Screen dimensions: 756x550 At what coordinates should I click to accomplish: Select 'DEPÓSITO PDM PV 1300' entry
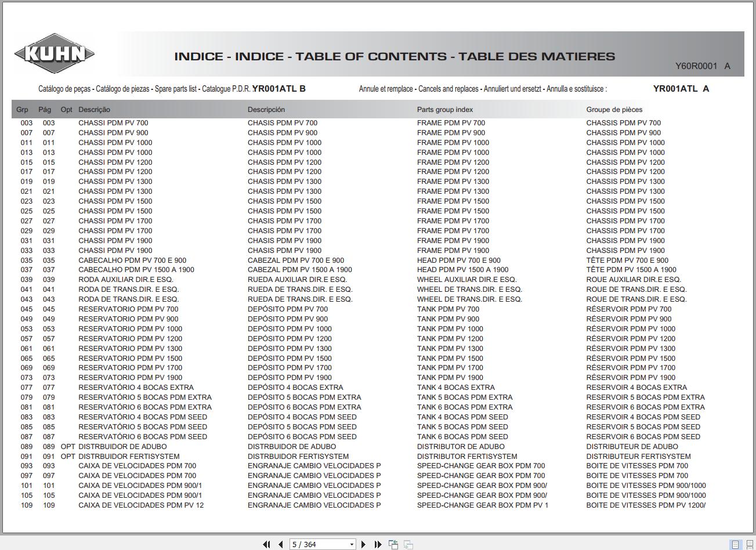(x=290, y=349)
